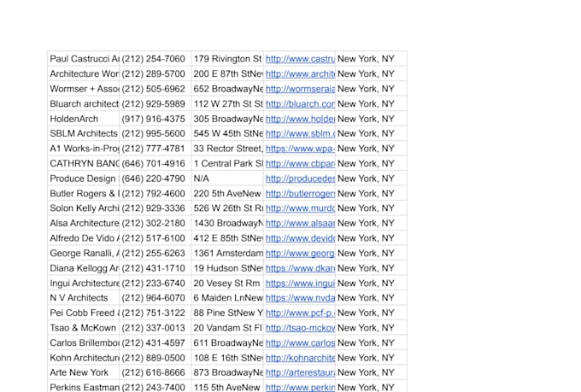
Task: Click the Solon Kelly Archi cell
Action: [84, 208]
